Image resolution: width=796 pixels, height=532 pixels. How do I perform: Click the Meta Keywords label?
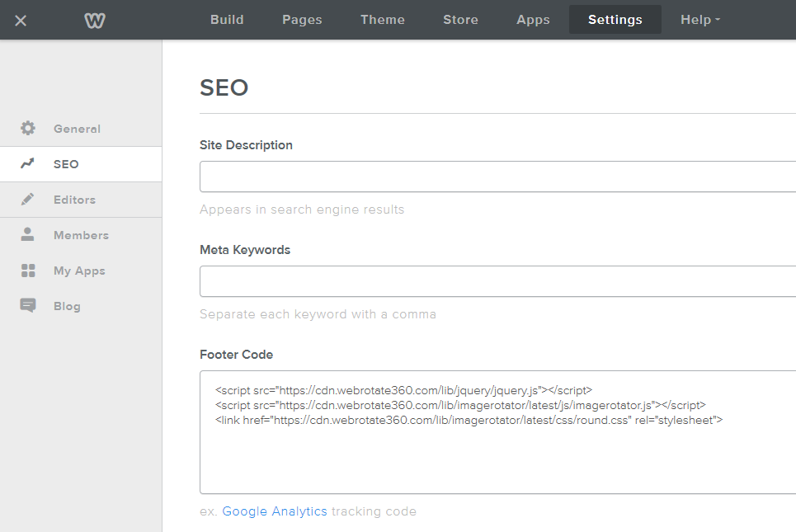click(x=245, y=250)
